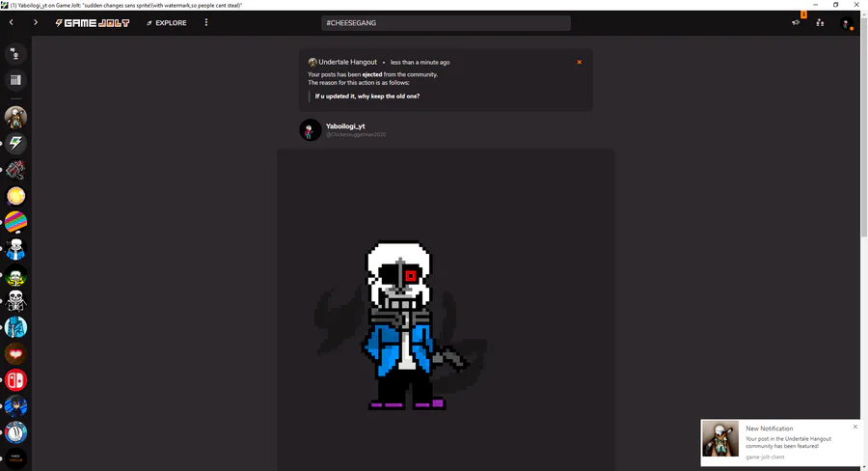This screenshot has height=471, width=868.
Task: Open Yaboilogi_yt avatar picture
Action: click(310, 130)
